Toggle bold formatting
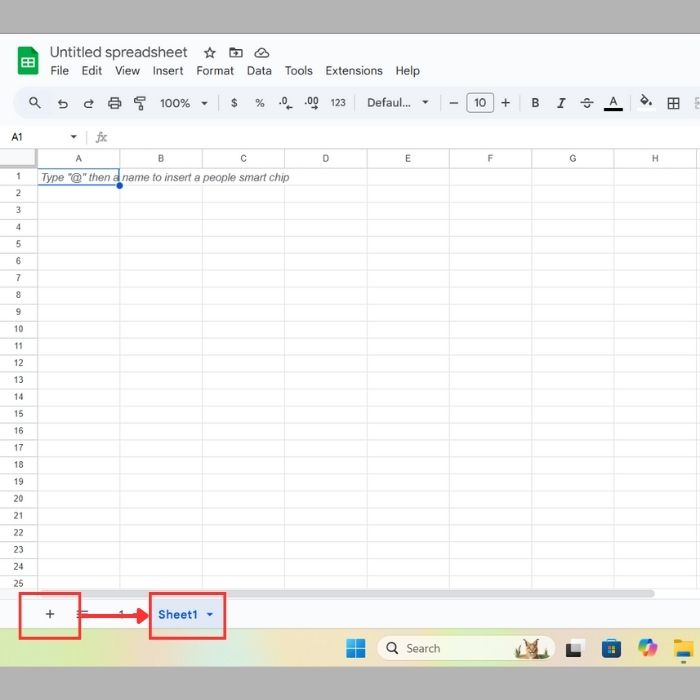Image resolution: width=700 pixels, height=700 pixels. tap(535, 103)
